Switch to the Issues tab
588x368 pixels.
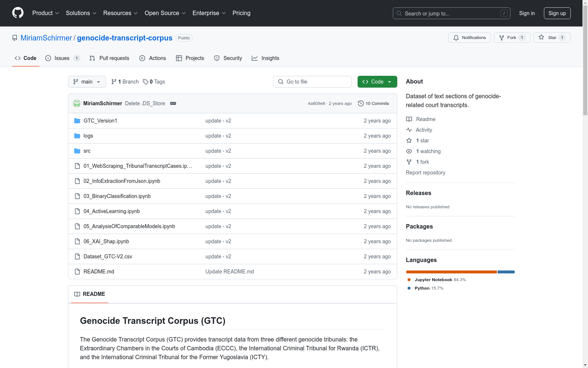(x=62, y=58)
